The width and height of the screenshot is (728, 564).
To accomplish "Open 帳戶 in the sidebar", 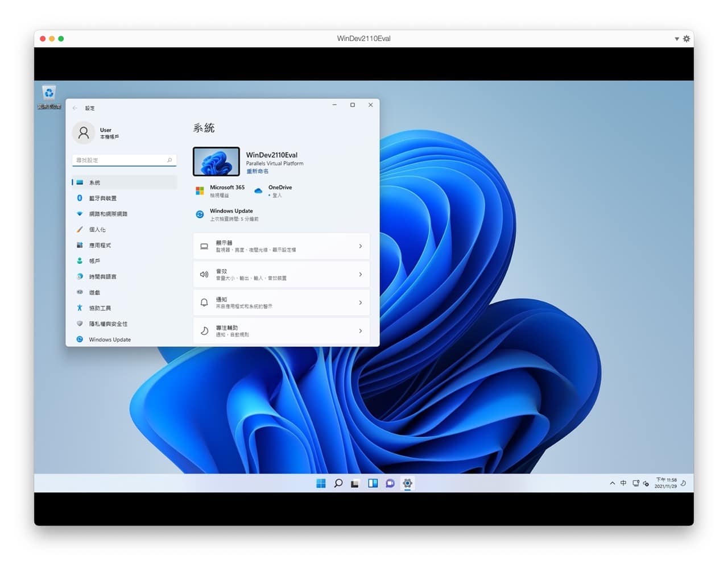I will pos(124,261).
